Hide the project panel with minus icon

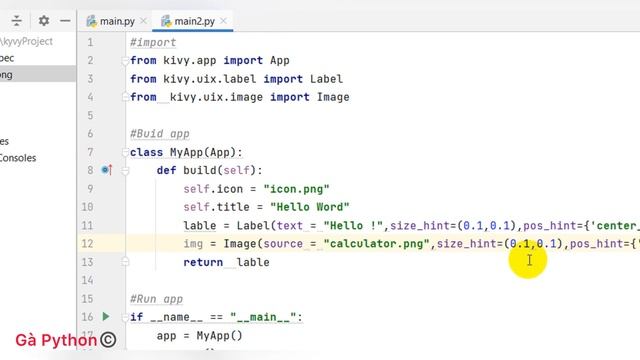tap(65, 20)
